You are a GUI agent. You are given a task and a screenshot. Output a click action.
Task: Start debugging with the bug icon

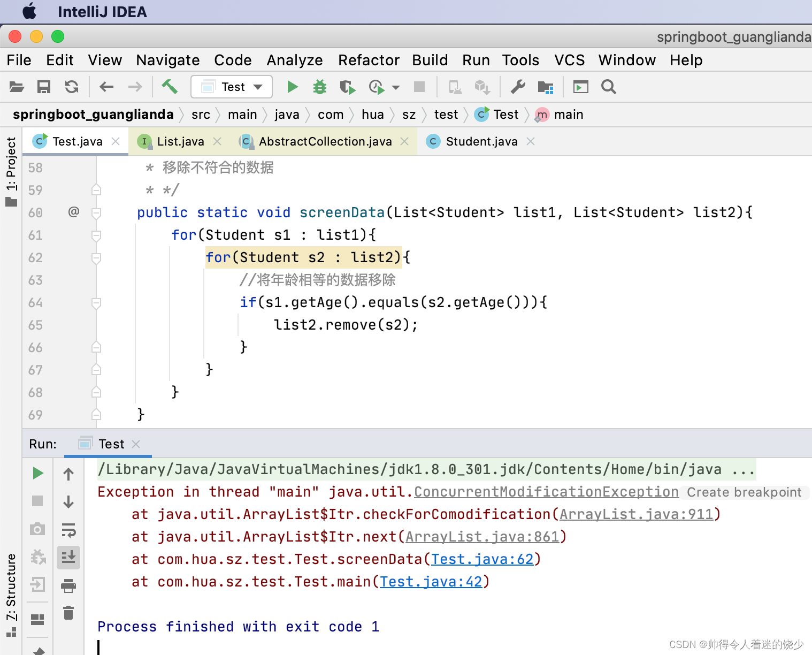(x=320, y=87)
